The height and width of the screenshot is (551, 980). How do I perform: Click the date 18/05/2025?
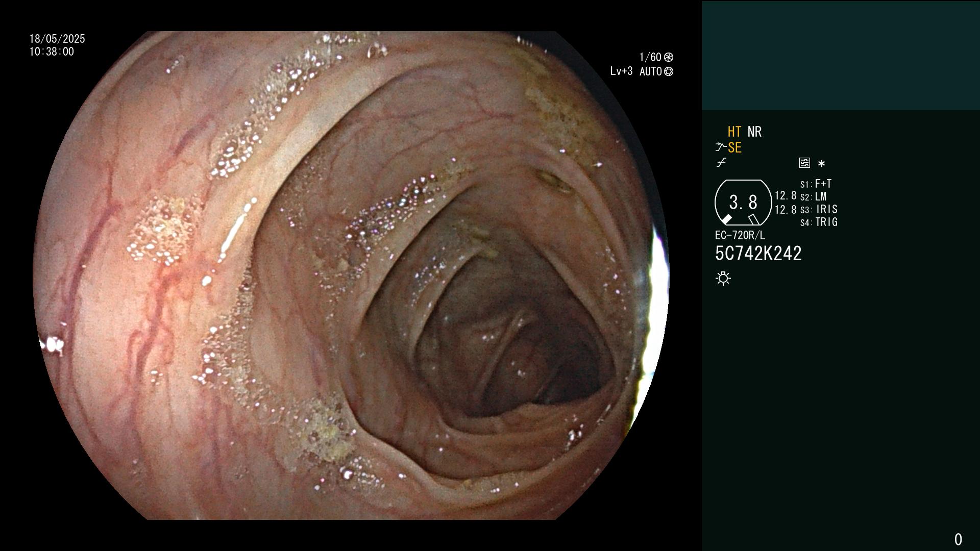point(57,39)
